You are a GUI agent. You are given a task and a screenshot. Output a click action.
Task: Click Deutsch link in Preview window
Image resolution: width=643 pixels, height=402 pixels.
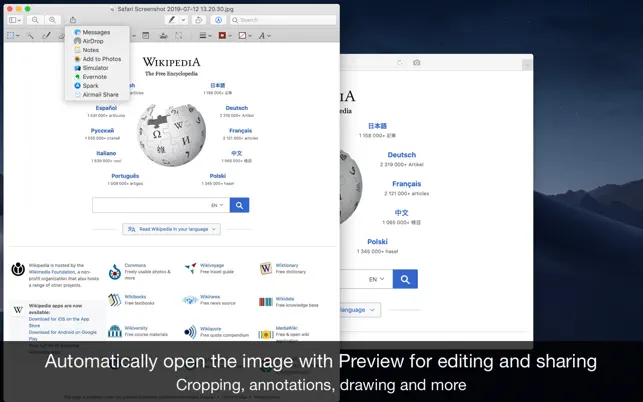click(237, 108)
